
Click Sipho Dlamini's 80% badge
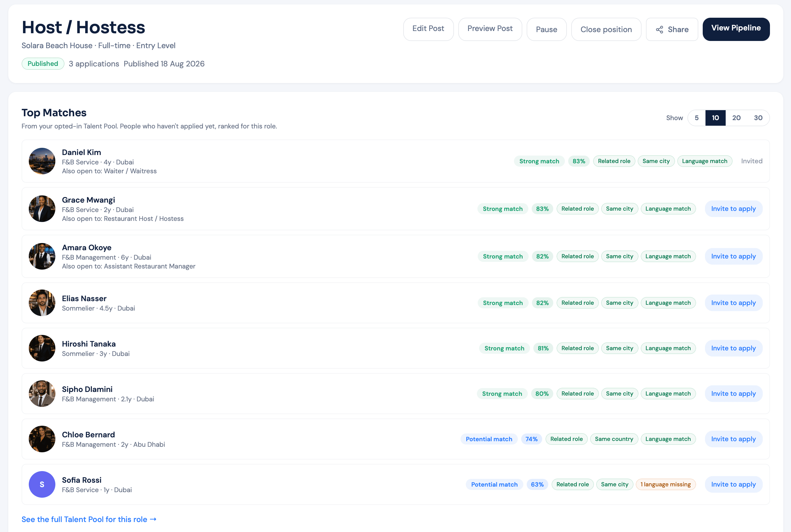pyautogui.click(x=542, y=394)
